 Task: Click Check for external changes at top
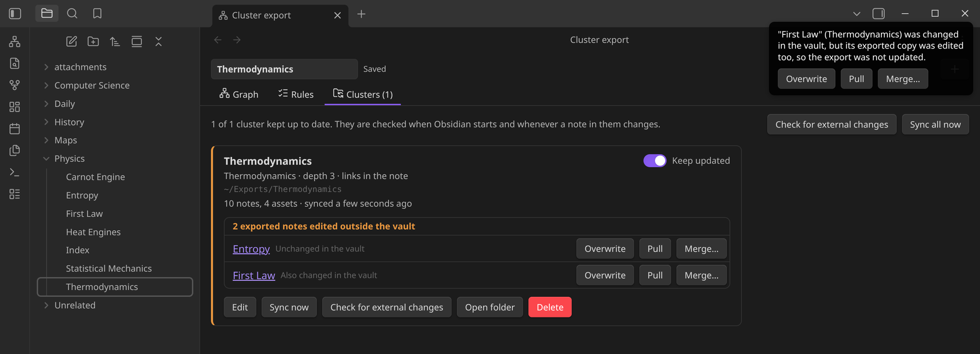click(831, 124)
